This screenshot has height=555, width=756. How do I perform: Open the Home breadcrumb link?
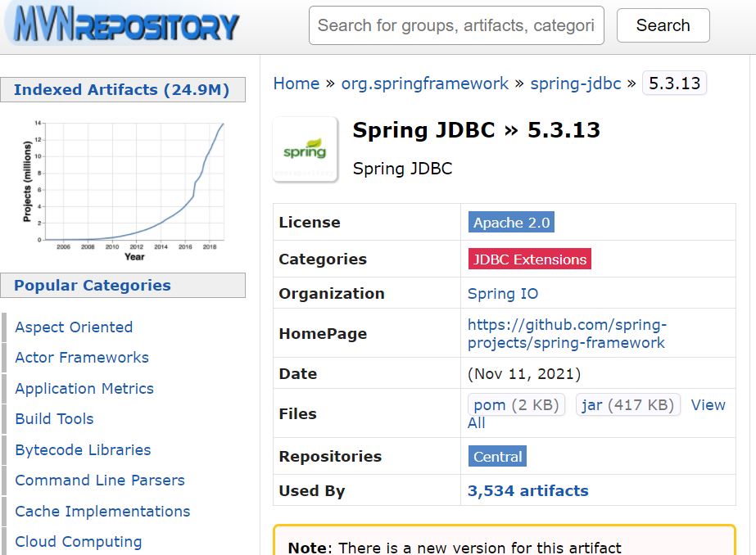[x=296, y=83]
